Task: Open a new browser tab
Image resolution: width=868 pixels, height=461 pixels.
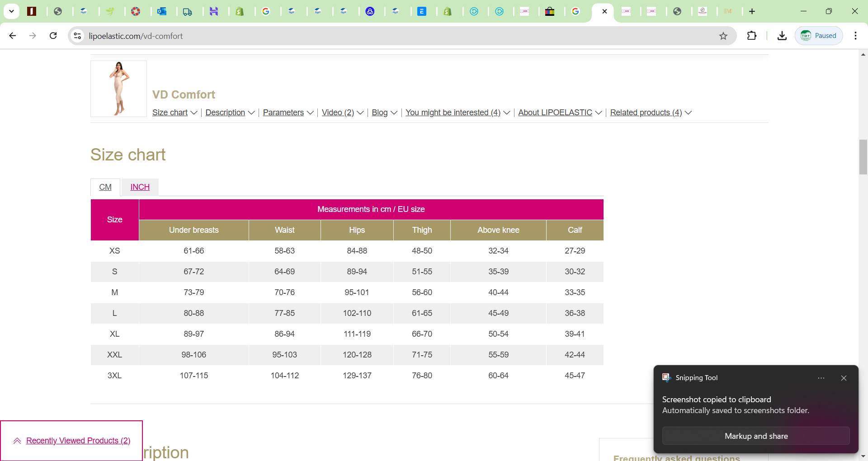Action: (752, 11)
